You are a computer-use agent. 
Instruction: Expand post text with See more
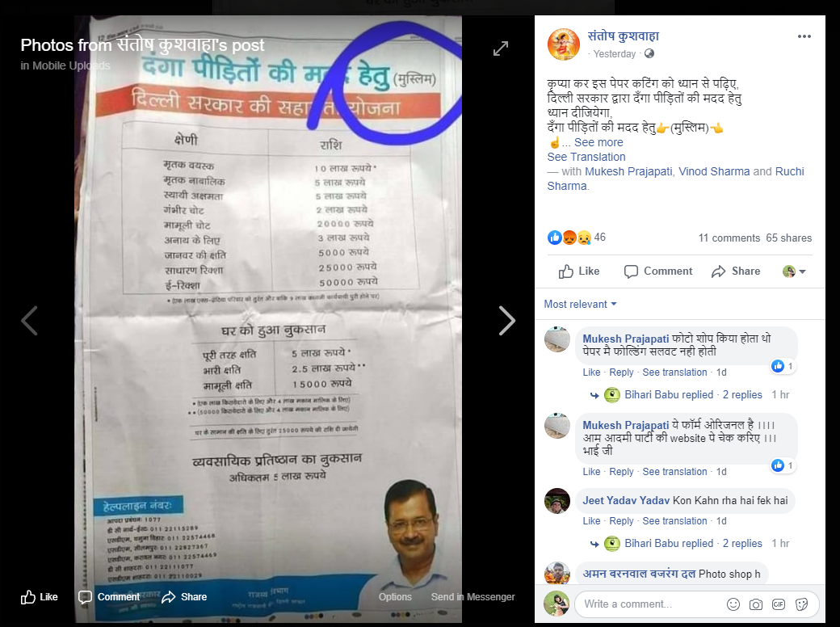pos(598,142)
